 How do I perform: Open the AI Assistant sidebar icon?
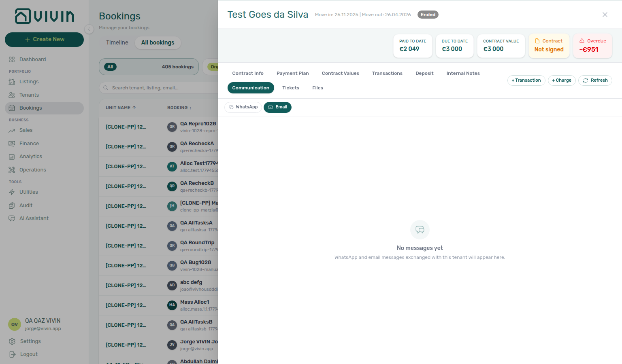tap(12, 218)
